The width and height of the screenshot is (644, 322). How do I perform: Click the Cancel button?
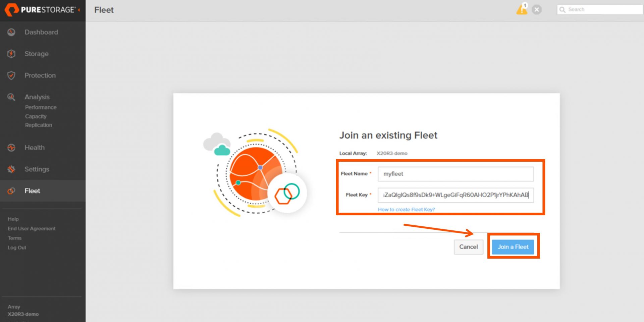[469, 247]
